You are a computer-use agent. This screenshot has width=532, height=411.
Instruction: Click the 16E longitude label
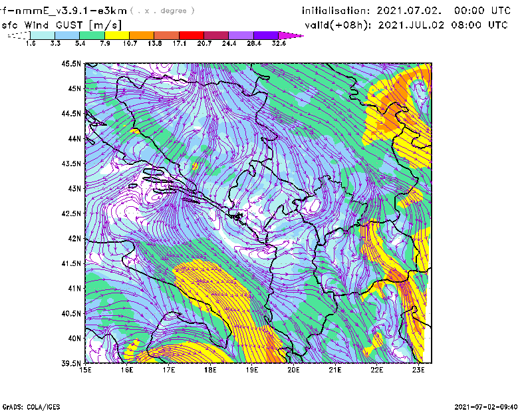pyautogui.click(x=127, y=370)
